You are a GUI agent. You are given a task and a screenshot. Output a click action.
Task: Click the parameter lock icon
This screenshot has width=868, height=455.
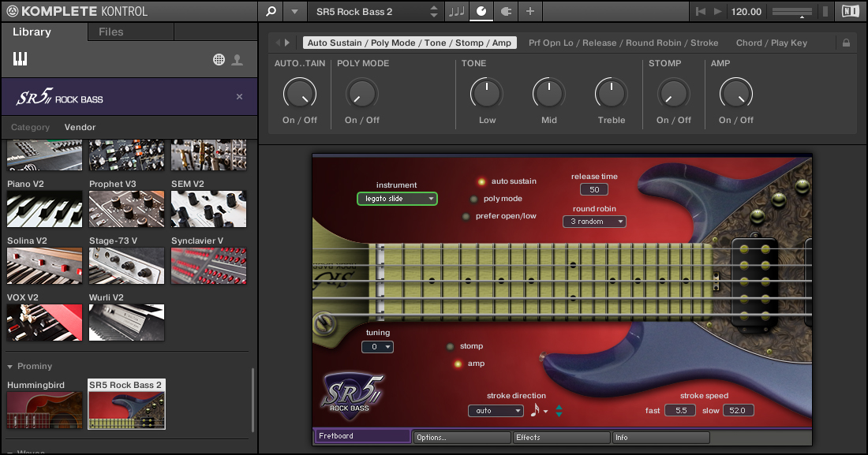click(x=846, y=43)
